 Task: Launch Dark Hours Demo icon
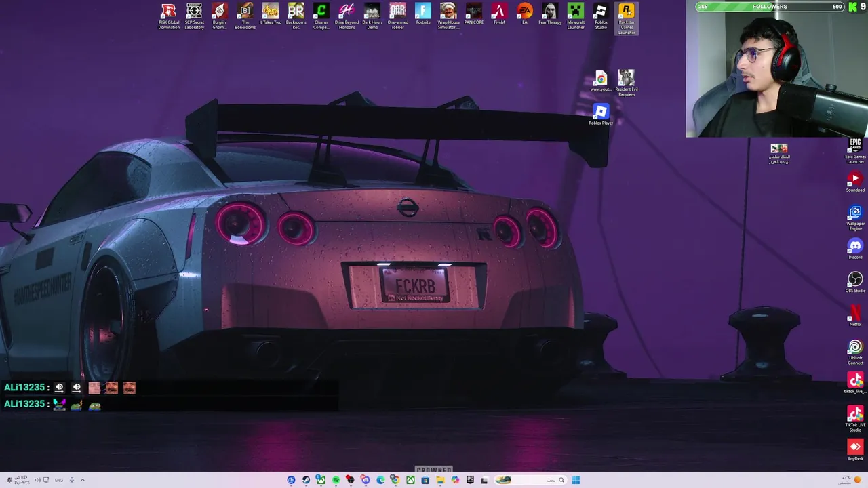click(372, 16)
